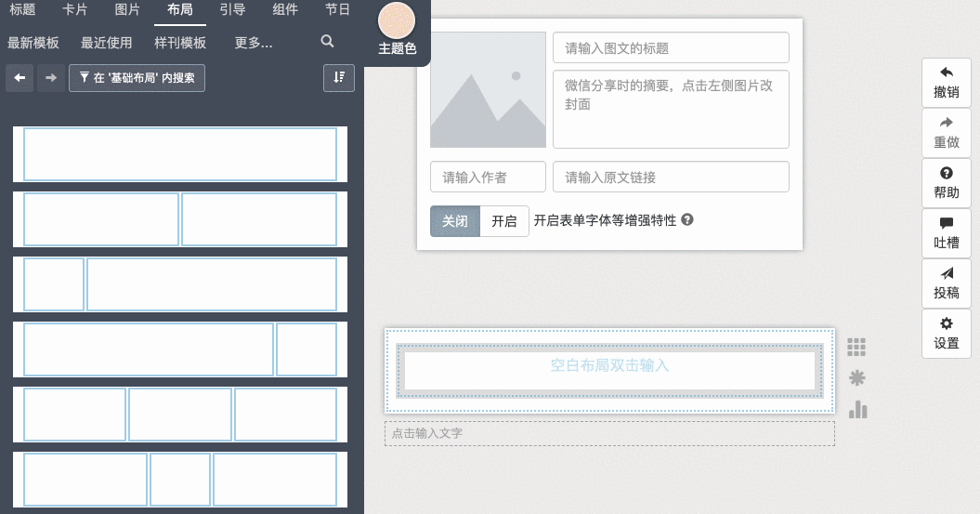Select the wide-left narrow-right layout template
Viewport: 980px width, 514px height.
coord(180,349)
